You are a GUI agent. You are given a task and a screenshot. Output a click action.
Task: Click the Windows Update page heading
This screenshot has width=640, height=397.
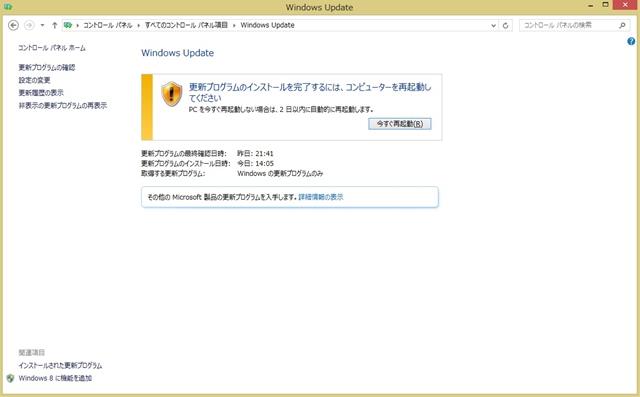click(x=178, y=53)
